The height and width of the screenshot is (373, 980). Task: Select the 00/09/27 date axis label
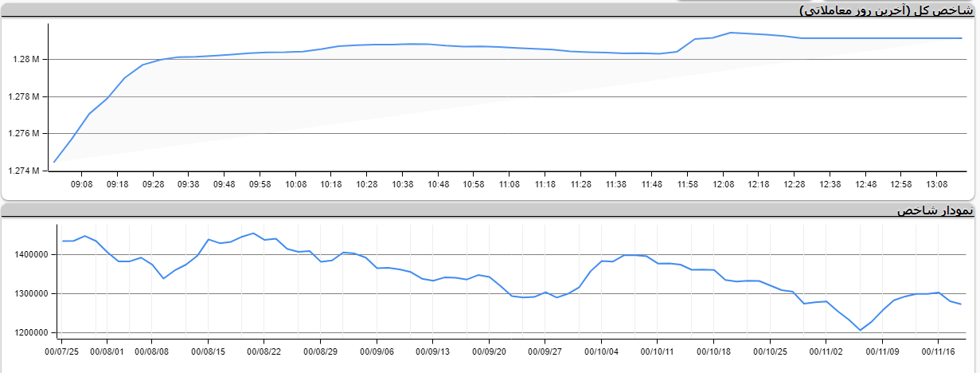(546, 351)
